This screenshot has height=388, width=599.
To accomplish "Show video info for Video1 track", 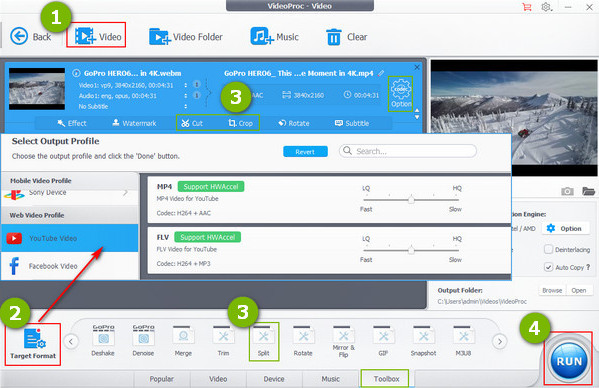I will [x=197, y=84].
